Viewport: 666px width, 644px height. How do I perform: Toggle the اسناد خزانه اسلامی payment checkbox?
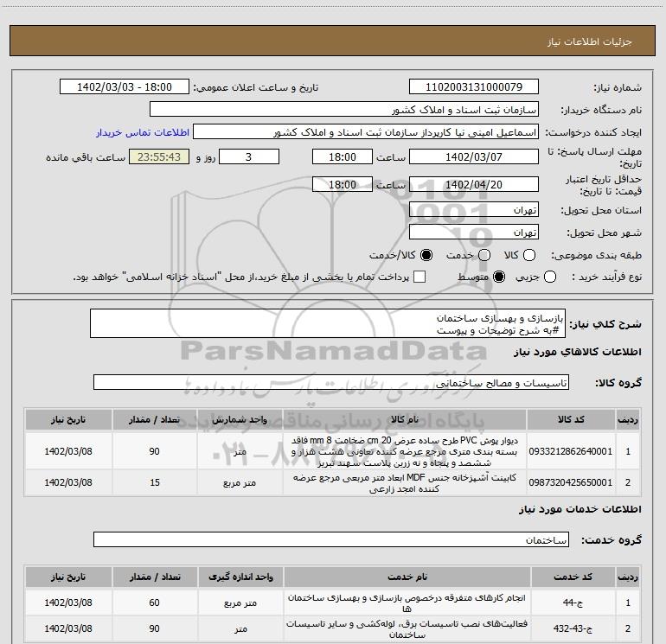tap(419, 277)
